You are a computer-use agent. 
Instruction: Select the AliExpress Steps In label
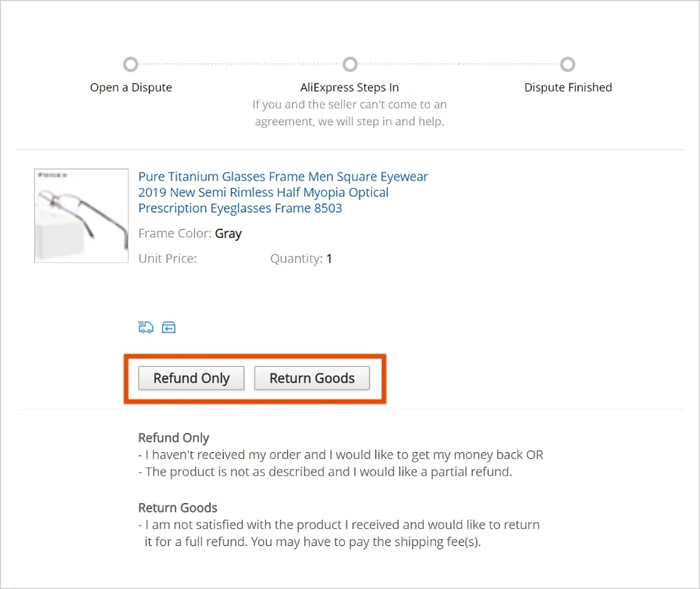[349, 88]
